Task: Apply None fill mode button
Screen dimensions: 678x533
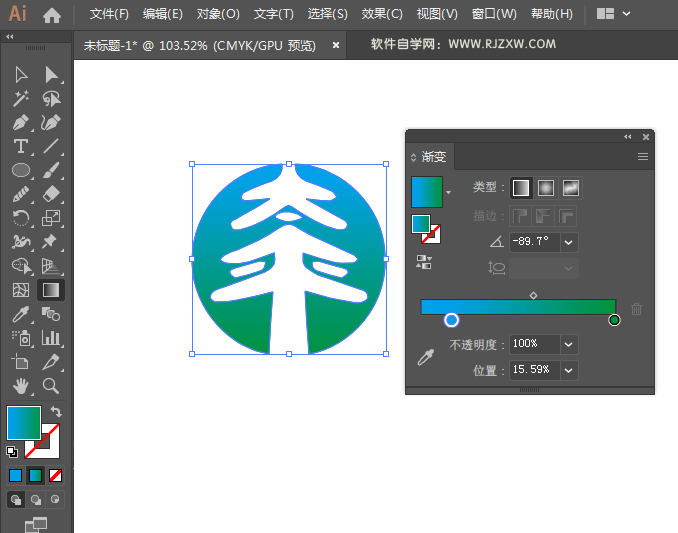Action: coord(55,476)
